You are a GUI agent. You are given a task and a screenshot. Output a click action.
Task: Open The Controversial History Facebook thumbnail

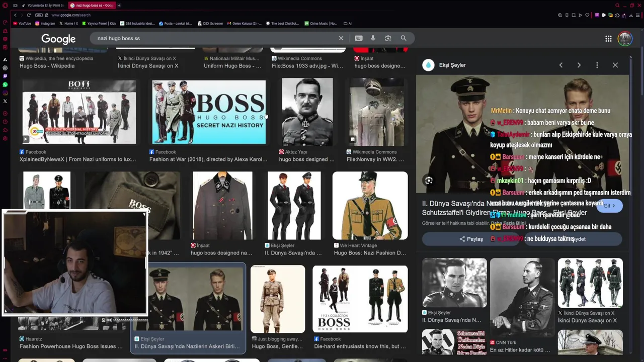coord(79,112)
